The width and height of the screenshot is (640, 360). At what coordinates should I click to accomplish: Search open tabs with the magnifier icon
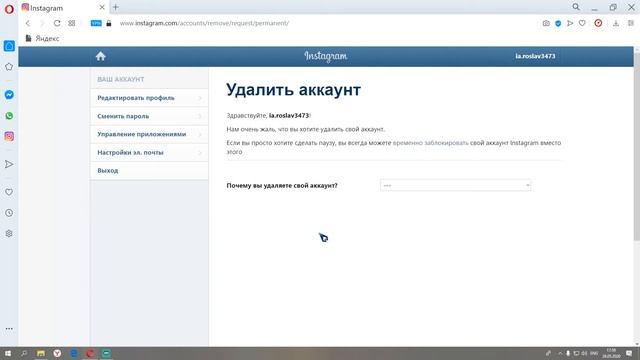click(576, 7)
